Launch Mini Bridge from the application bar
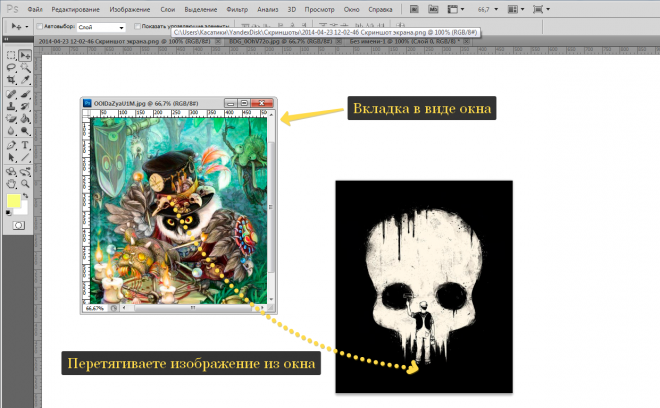This screenshot has width=660, height=408. point(433,9)
